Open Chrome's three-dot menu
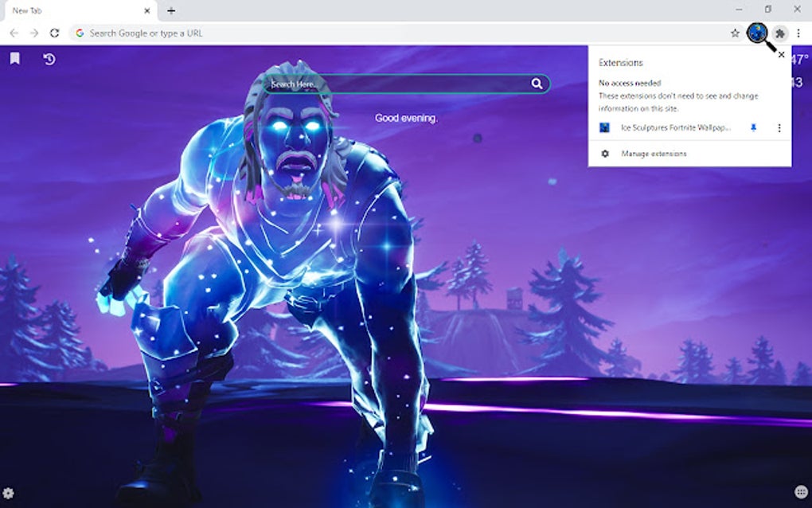The width and height of the screenshot is (812, 508). click(798, 33)
